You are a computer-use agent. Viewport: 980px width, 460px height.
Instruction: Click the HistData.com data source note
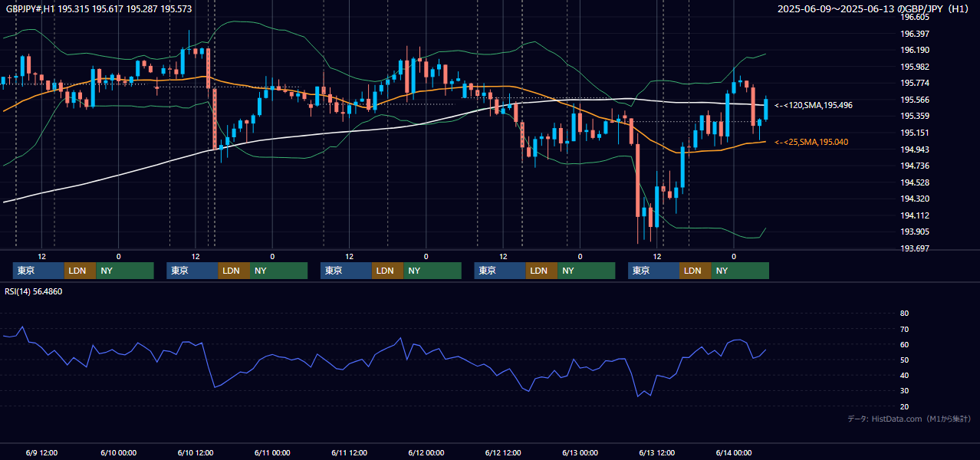[909, 419]
